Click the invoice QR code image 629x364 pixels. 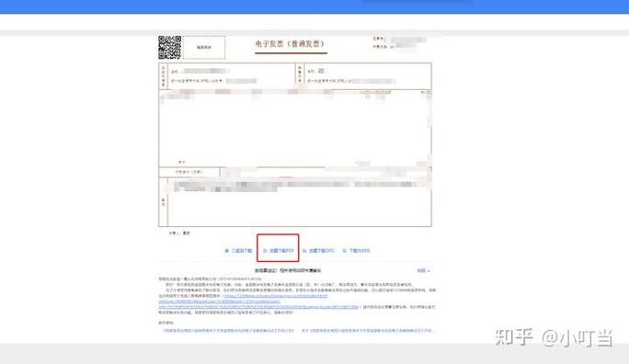169,47
